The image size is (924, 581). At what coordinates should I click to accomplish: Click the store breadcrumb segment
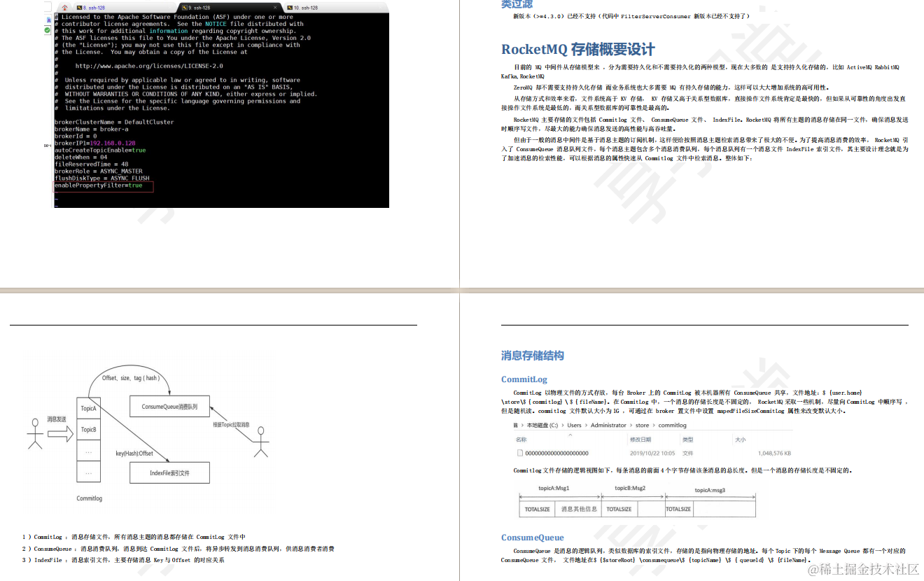tap(643, 425)
